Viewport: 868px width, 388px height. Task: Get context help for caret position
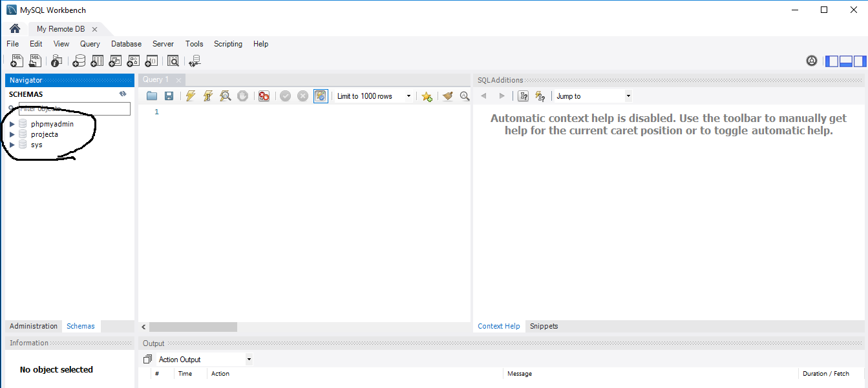click(524, 96)
